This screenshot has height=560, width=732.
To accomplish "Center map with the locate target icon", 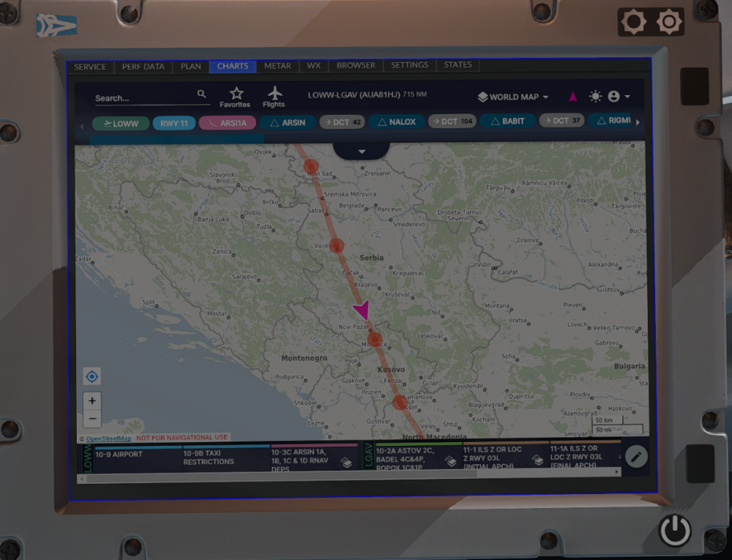I will pos(92,377).
